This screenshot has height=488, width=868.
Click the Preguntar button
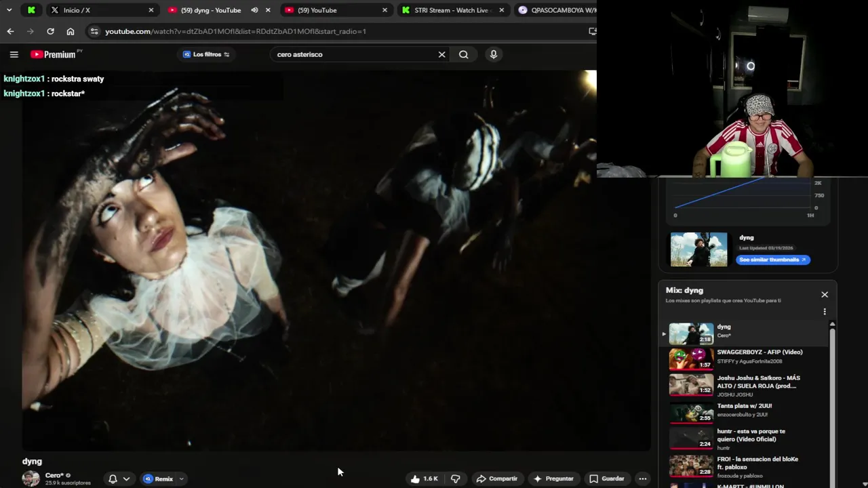pos(553,479)
